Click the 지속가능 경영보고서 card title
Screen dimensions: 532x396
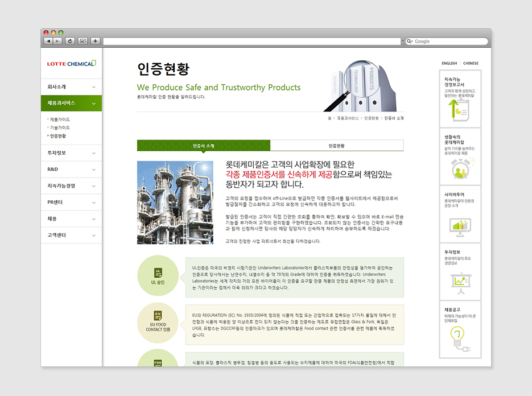[454, 82]
